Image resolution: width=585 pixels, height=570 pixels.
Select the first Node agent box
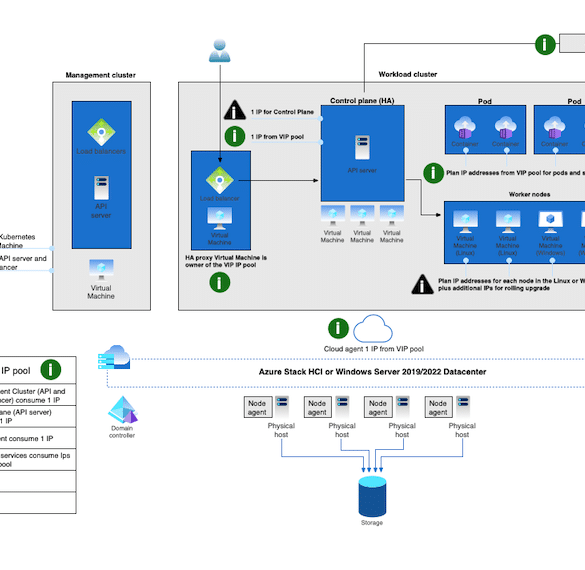tap(258, 407)
